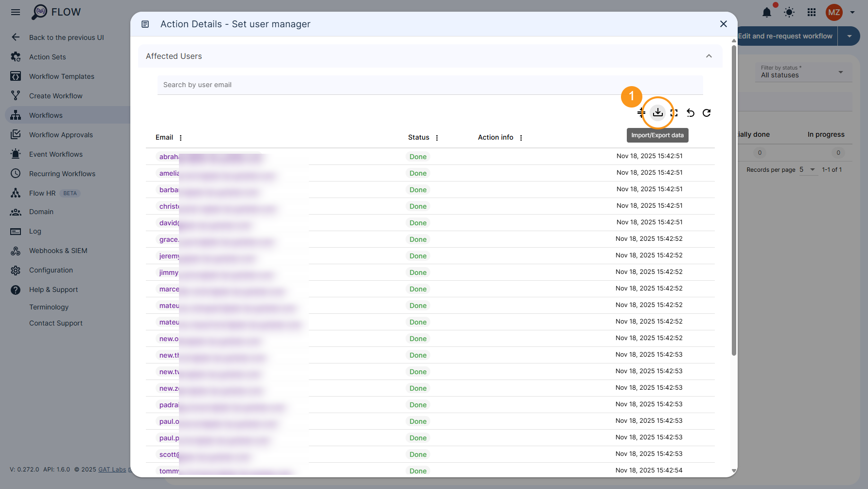Viewport: 868px width, 489px height.
Task: Open the notifications bell
Action: point(767,13)
